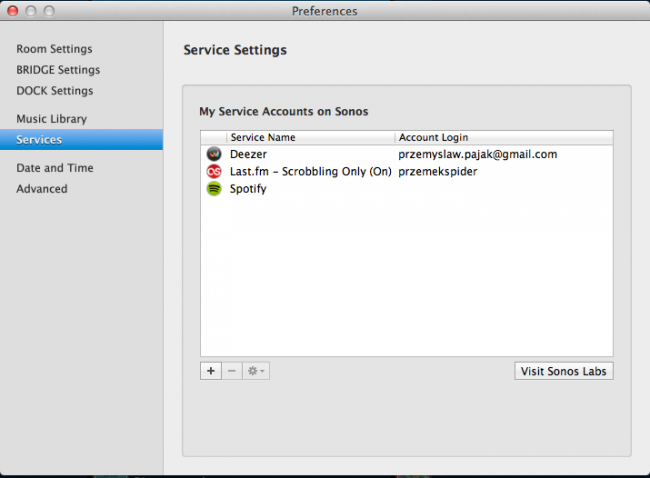Select the Deezer row name

(248, 154)
